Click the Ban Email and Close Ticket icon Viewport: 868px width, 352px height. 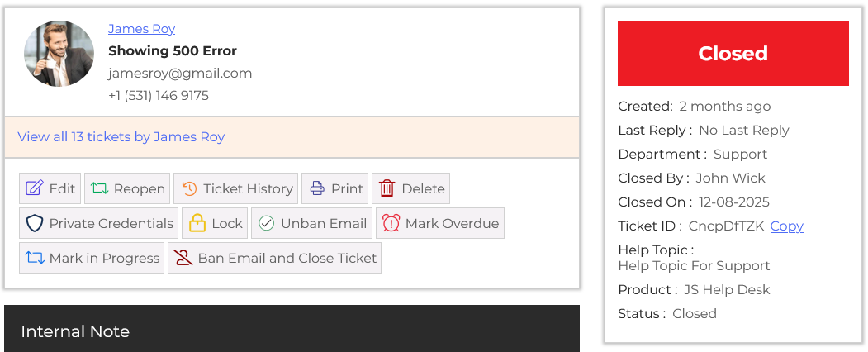(x=183, y=258)
